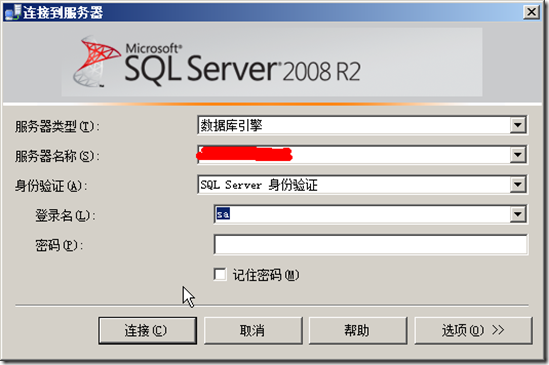
Task: Open the 服务器类型 dropdown arrow
Action: (x=518, y=125)
